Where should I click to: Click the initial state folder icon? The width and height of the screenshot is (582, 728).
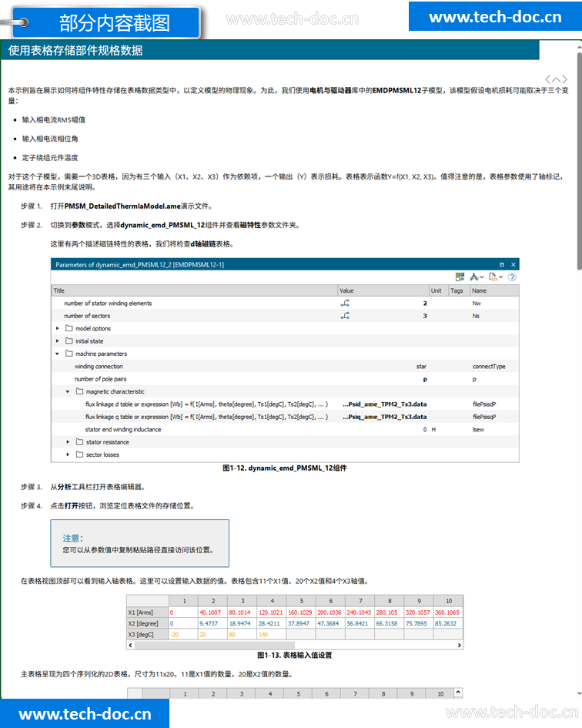[69, 341]
